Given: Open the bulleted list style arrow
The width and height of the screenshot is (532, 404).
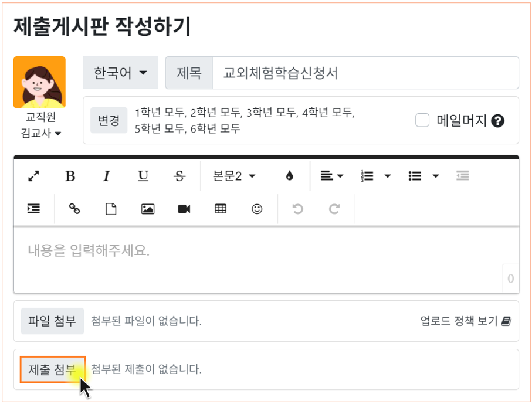Looking at the screenshot, I should pos(436,176).
